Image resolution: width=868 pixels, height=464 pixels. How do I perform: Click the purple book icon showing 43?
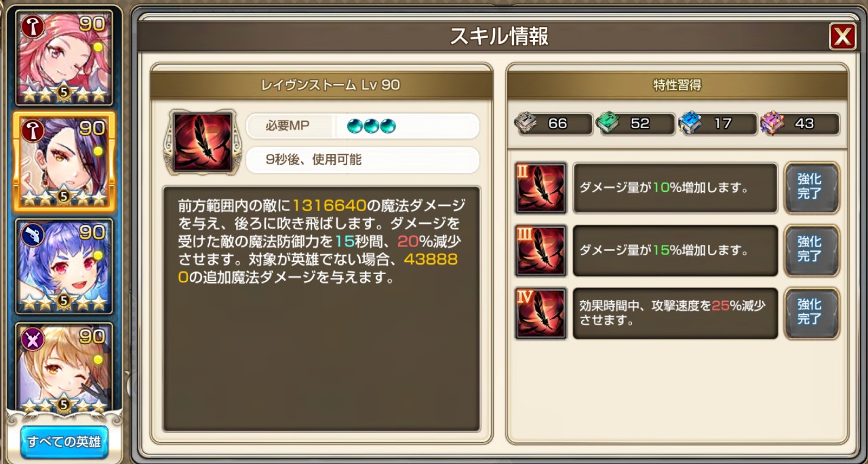click(772, 123)
